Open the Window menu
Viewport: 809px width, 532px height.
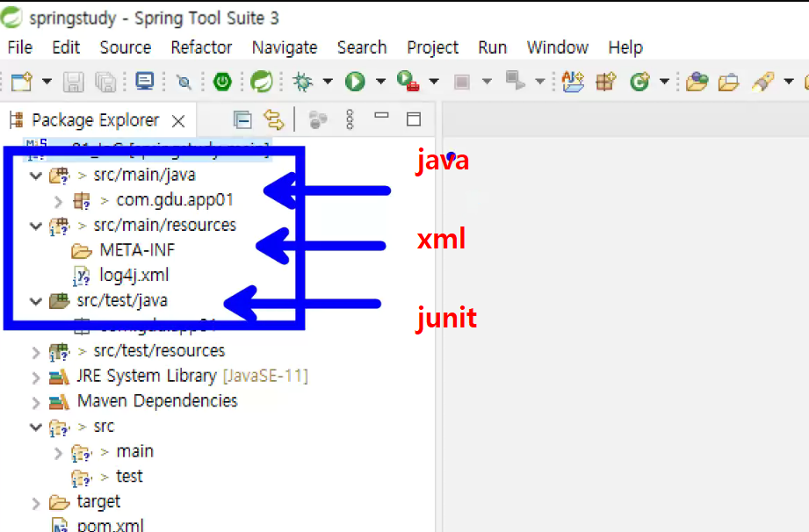point(557,47)
